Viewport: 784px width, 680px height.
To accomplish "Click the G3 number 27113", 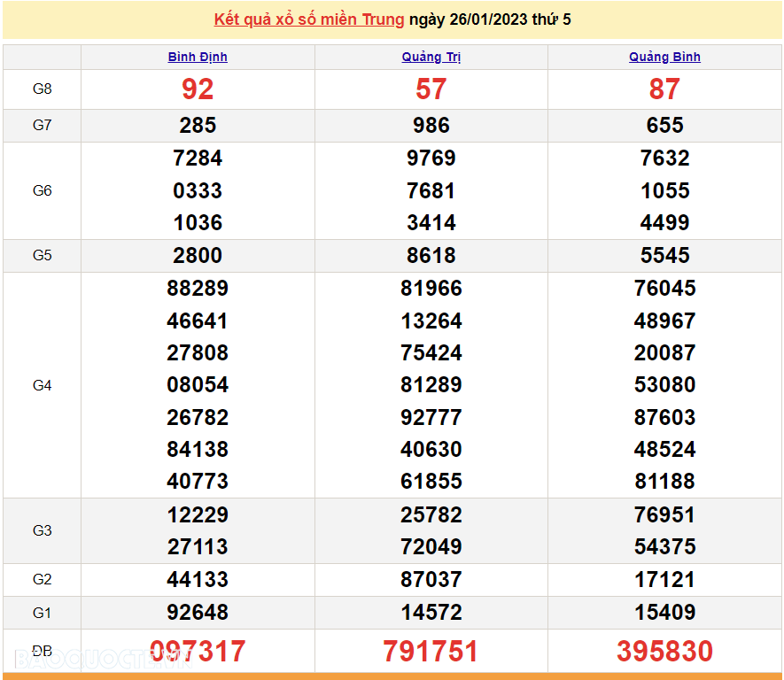I will coord(198,547).
